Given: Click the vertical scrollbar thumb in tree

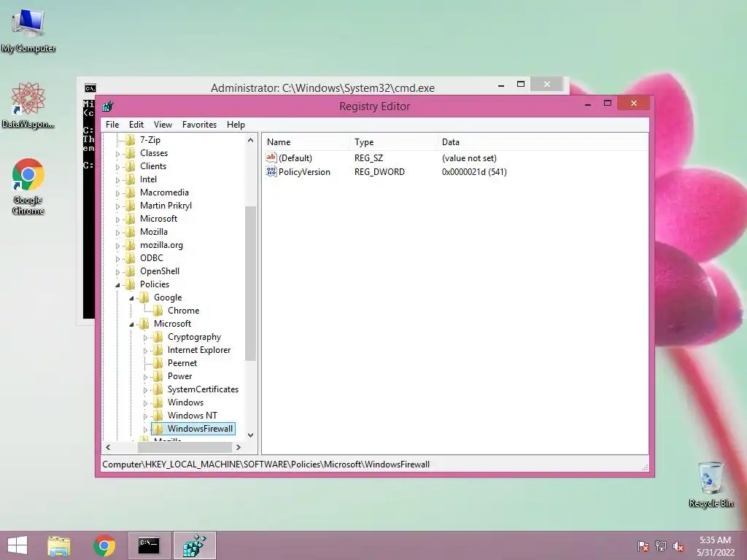Looking at the screenshot, I should tap(251, 284).
